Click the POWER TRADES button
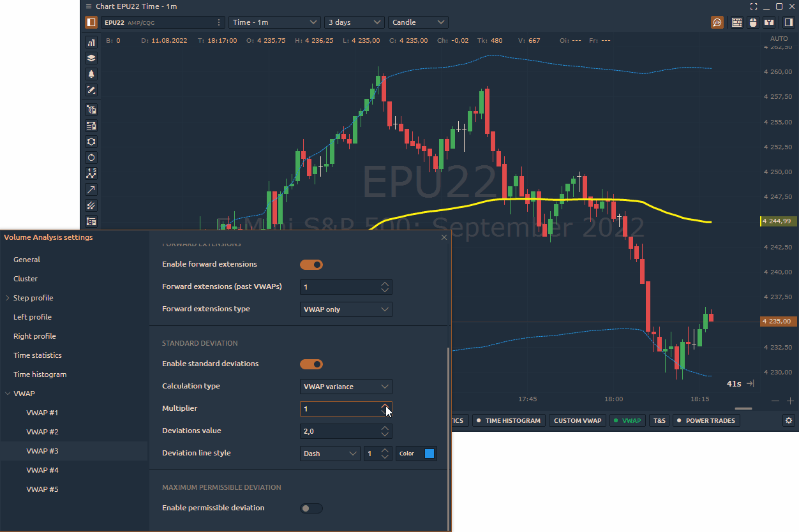Viewport: 799px width, 532px height. coord(706,420)
